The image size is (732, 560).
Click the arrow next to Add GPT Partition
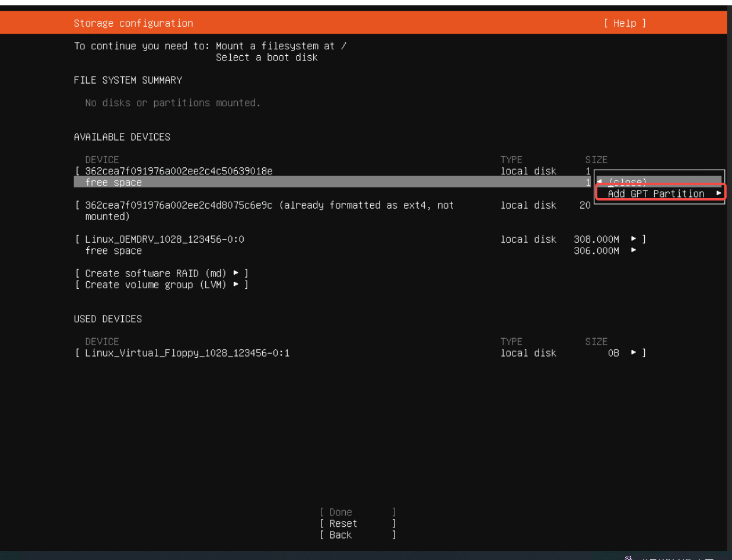pyautogui.click(x=718, y=193)
